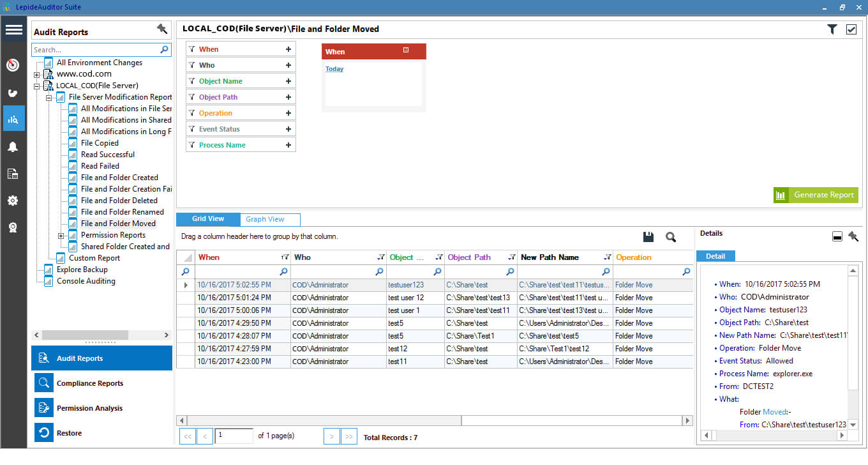Select the File and Folder Deleted report
868x465 pixels.
click(119, 201)
